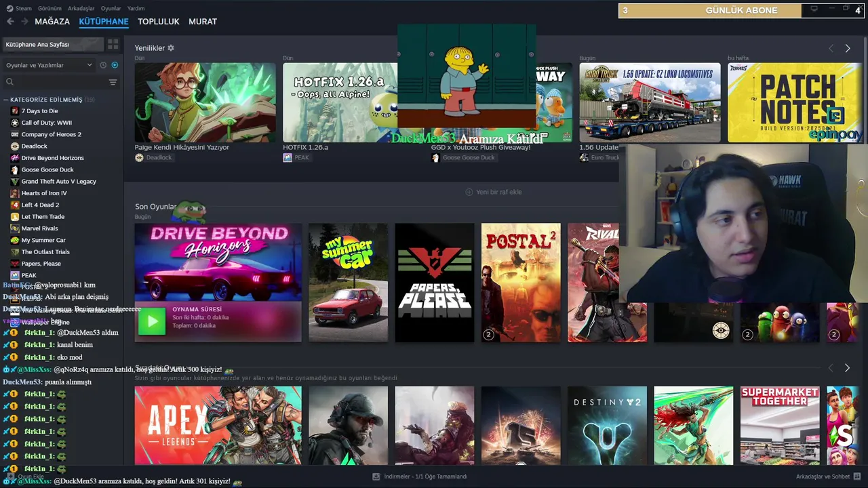Select Call of Duty: WWII in the list
868x488 pixels.
(46, 123)
